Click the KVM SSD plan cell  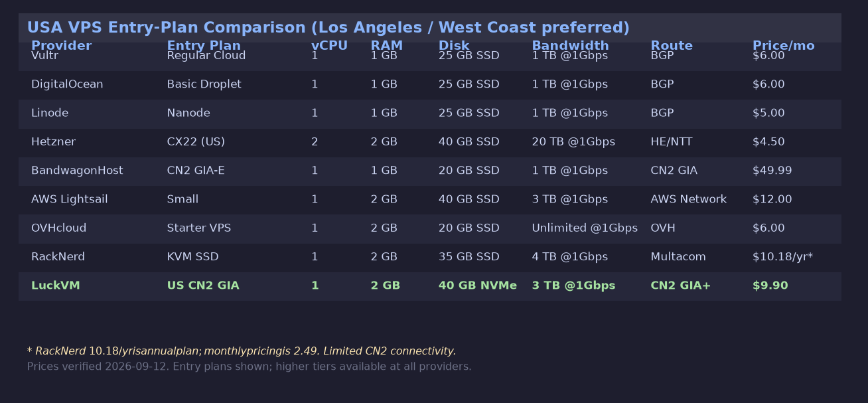click(x=193, y=257)
